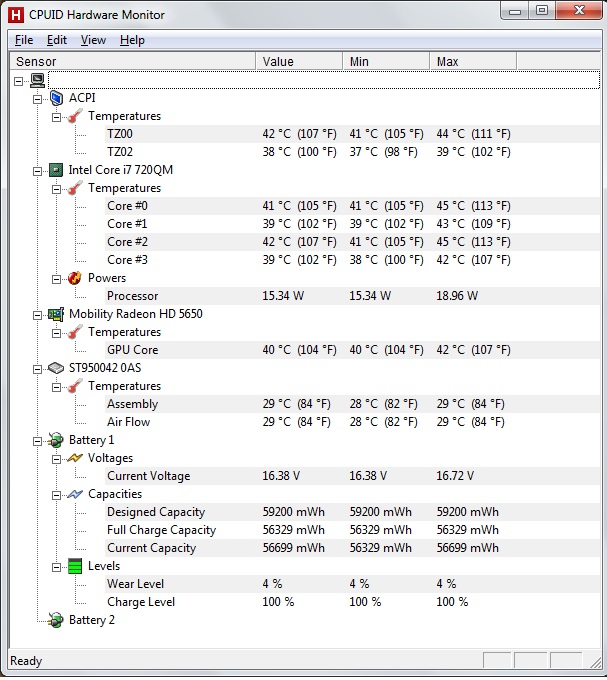Click the Sensor column header
607x680 pixels.
(x=133, y=62)
